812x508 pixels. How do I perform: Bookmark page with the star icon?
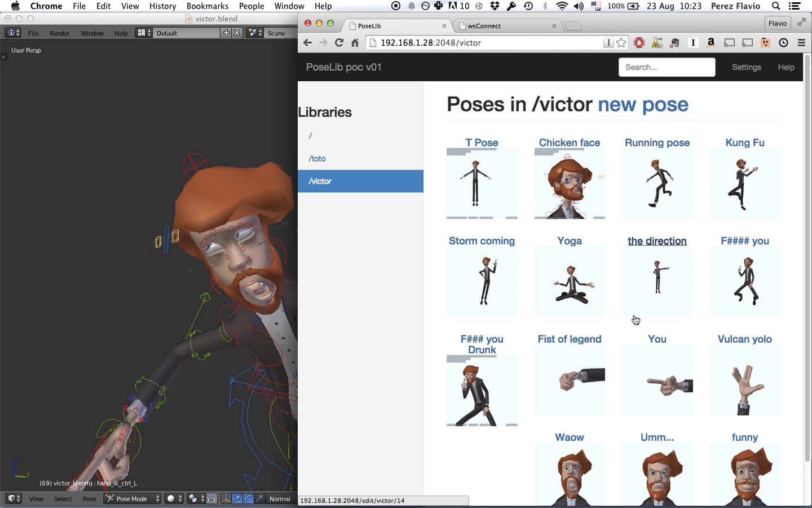coord(621,42)
